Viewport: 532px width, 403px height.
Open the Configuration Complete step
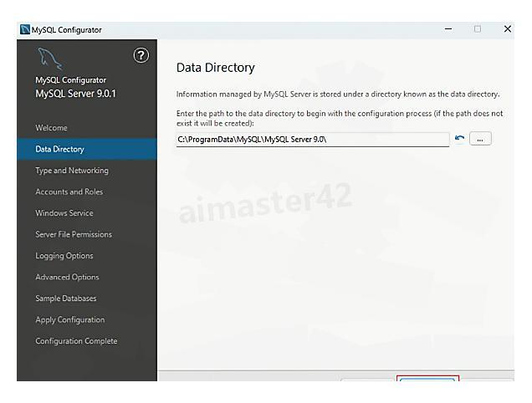(76, 341)
